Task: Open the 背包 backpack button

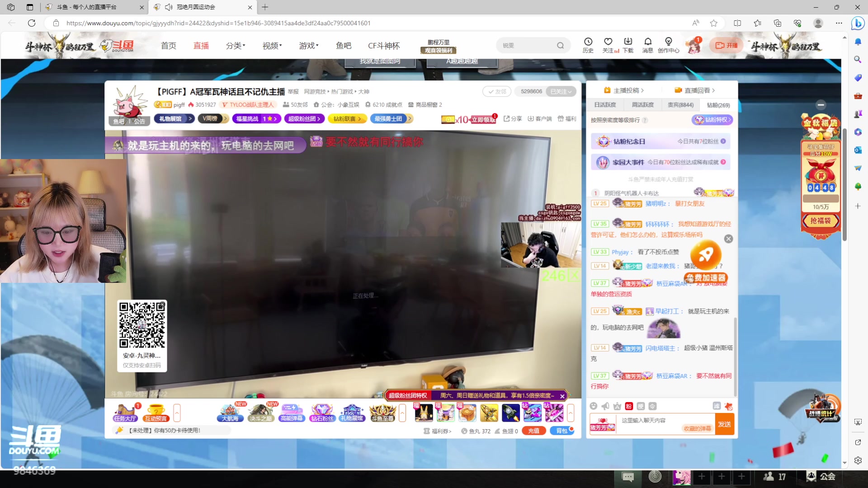Action: pos(561,431)
